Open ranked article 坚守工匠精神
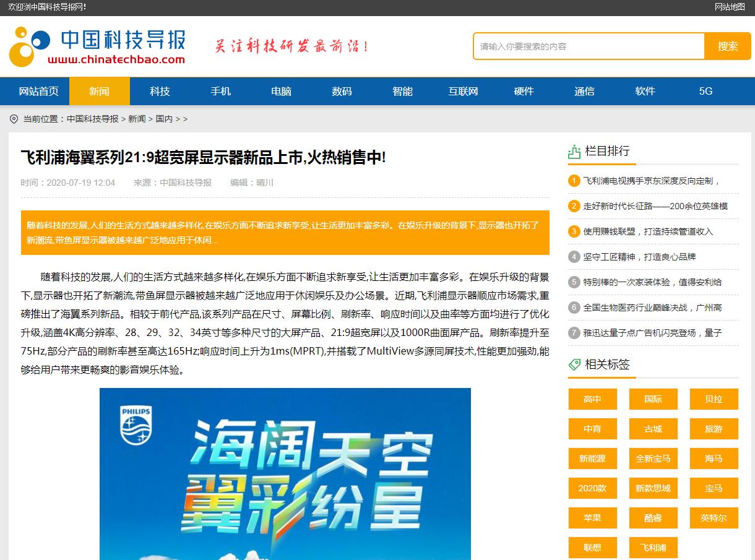 coord(639,257)
